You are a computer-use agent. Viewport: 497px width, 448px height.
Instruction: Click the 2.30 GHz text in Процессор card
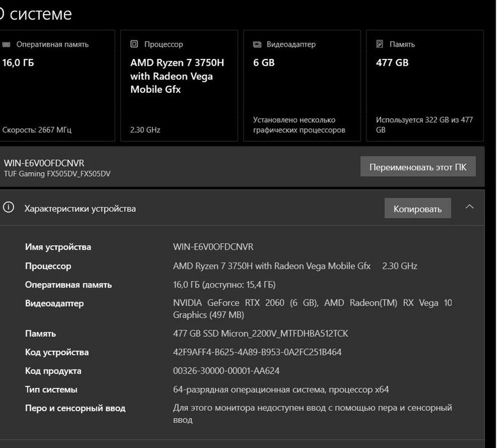145,130
